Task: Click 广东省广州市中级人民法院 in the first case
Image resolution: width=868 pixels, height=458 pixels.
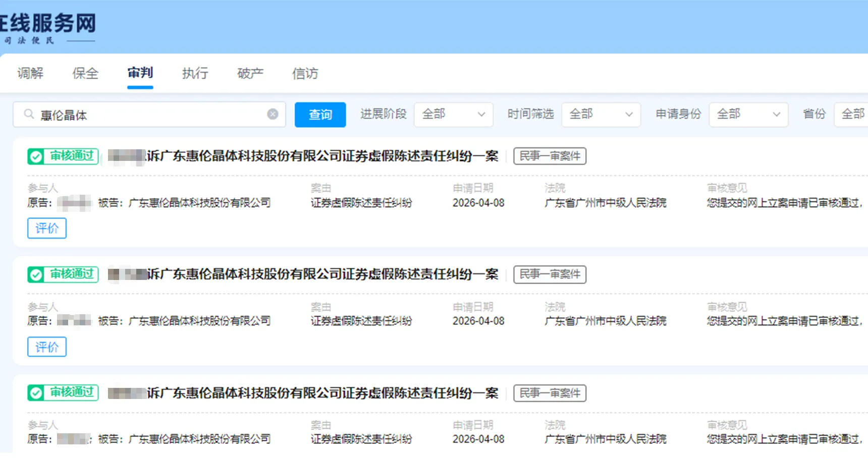Action: pos(606,203)
